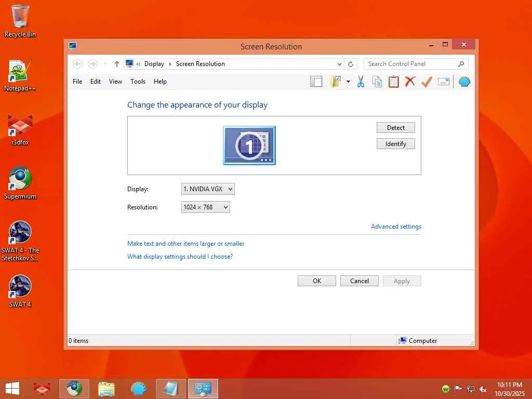Viewport: 532px width, 399px height.
Task: Select the Recycle Bin desktop icon
Action: [x=20, y=21]
